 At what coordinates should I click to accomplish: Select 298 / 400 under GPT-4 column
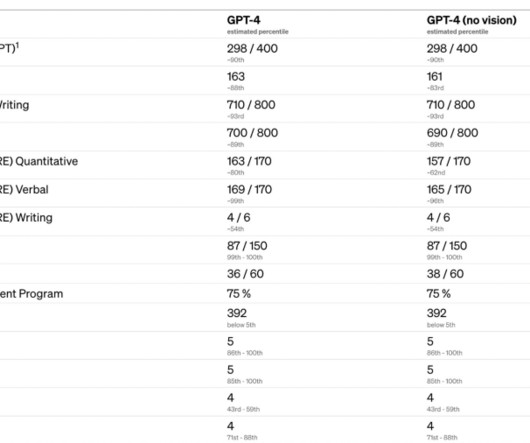pos(252,49)
